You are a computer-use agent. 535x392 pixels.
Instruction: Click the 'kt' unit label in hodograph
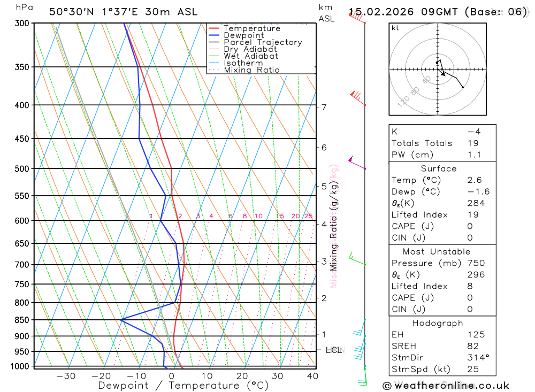click(395, 28)
